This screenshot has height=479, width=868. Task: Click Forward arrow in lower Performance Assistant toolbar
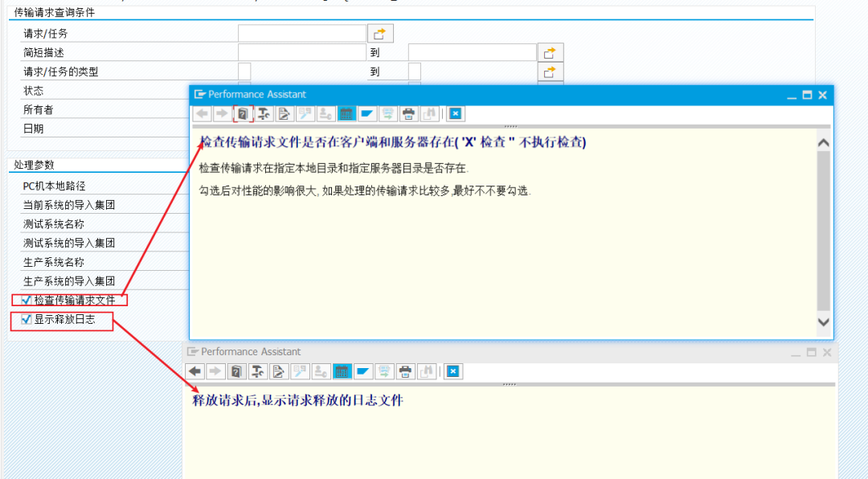tap(215, 371)
